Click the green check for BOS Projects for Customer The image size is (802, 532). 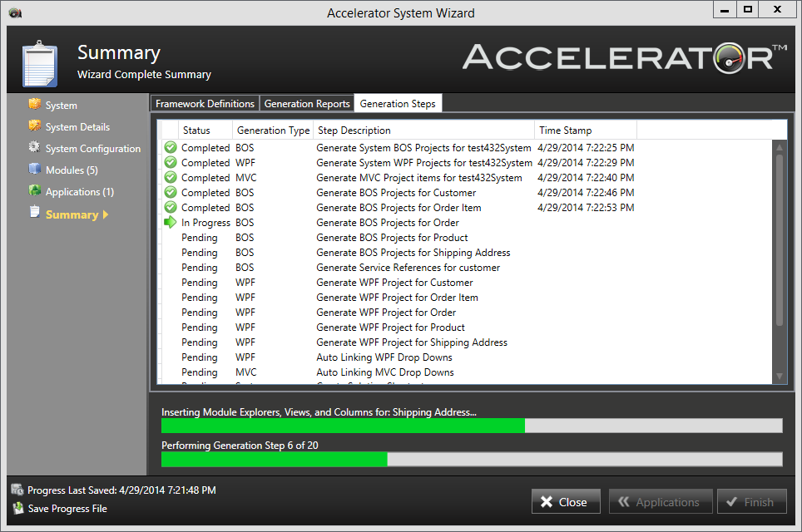click(x=171, y=193)
